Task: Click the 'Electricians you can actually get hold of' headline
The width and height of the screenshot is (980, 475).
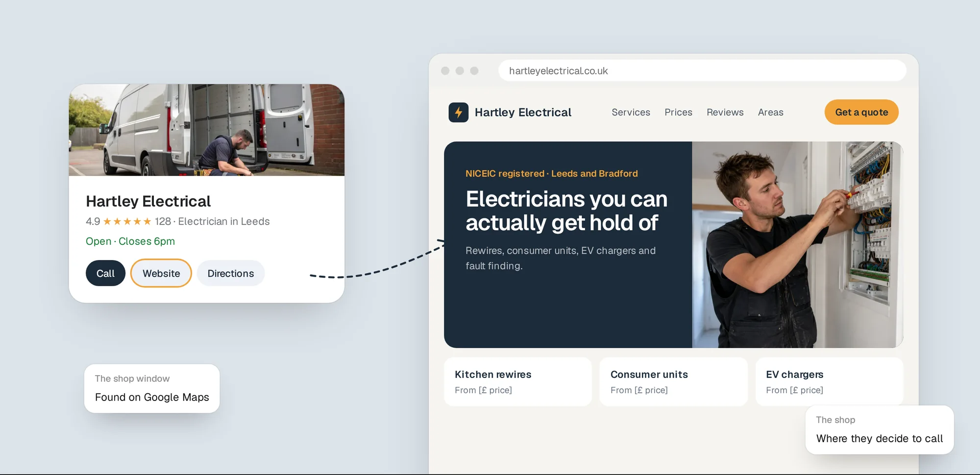Action: [566, 211]
